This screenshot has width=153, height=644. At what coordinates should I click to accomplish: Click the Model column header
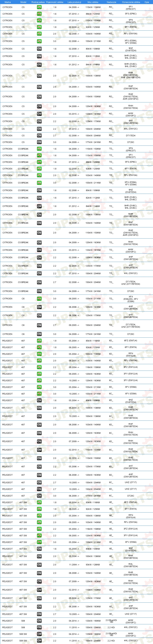click(x=23, y=2)
